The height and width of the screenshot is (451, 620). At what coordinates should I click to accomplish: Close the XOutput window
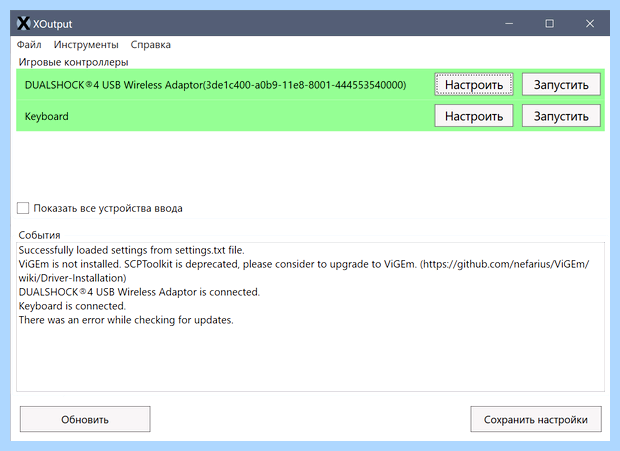point(590,24)
